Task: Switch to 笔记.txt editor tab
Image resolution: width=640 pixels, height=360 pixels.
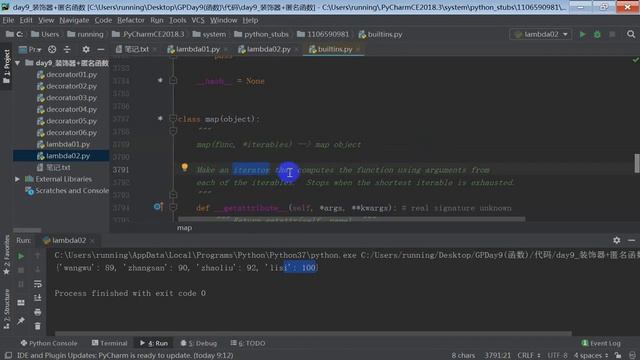Action: [133, 49]
